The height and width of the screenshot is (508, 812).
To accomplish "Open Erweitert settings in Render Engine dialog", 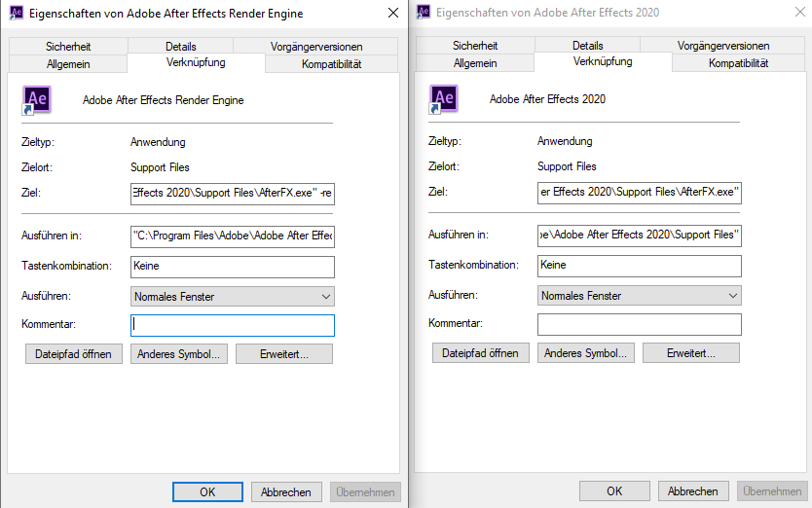I will tap(284, 353).
